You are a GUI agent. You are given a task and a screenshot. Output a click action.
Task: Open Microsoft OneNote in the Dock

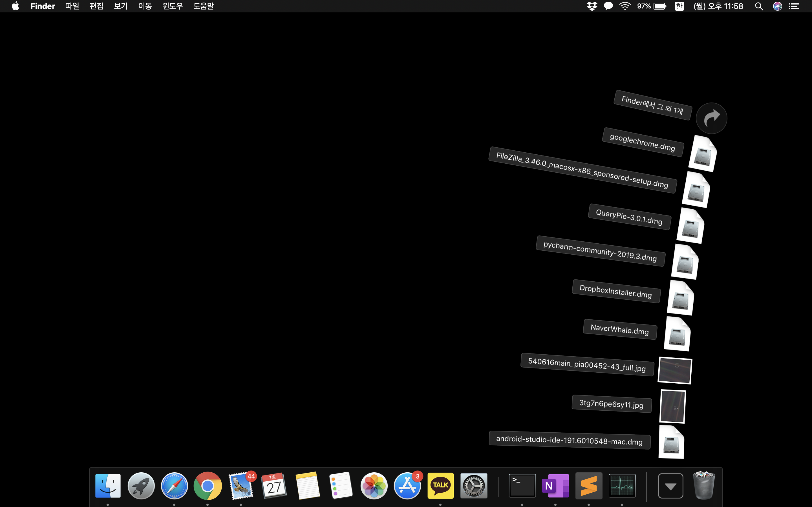[555, 486]
